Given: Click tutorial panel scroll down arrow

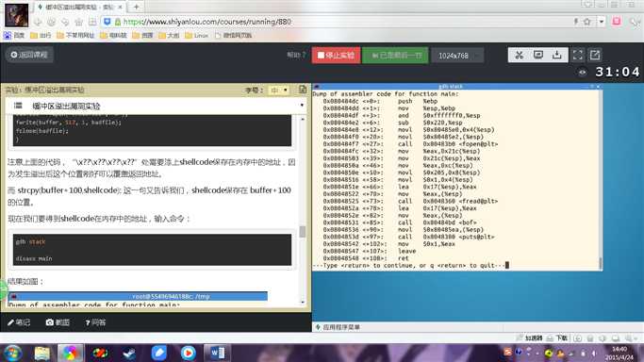Looking at the screenshot, I should 303,302.
